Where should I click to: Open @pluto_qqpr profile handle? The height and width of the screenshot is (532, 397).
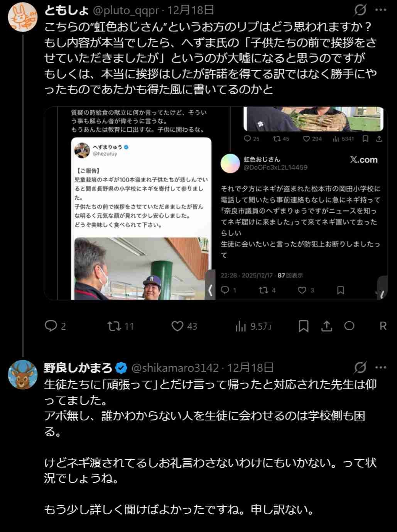click(x=126, y=10)
